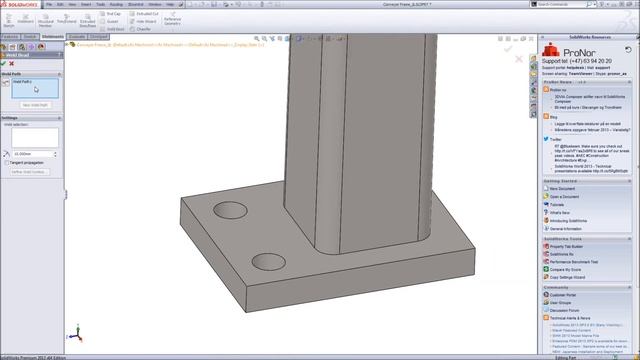Select the Structural Member tool

[x=45, y=20]
